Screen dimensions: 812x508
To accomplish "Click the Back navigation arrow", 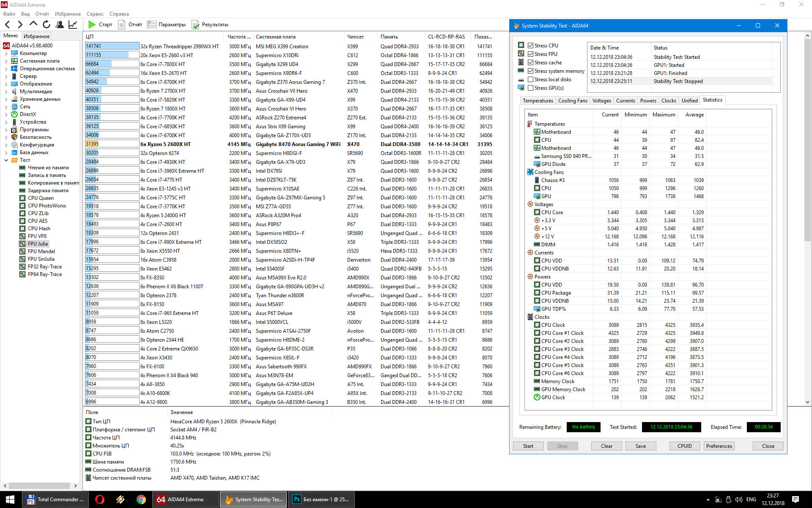I will (x=7, y=25).
